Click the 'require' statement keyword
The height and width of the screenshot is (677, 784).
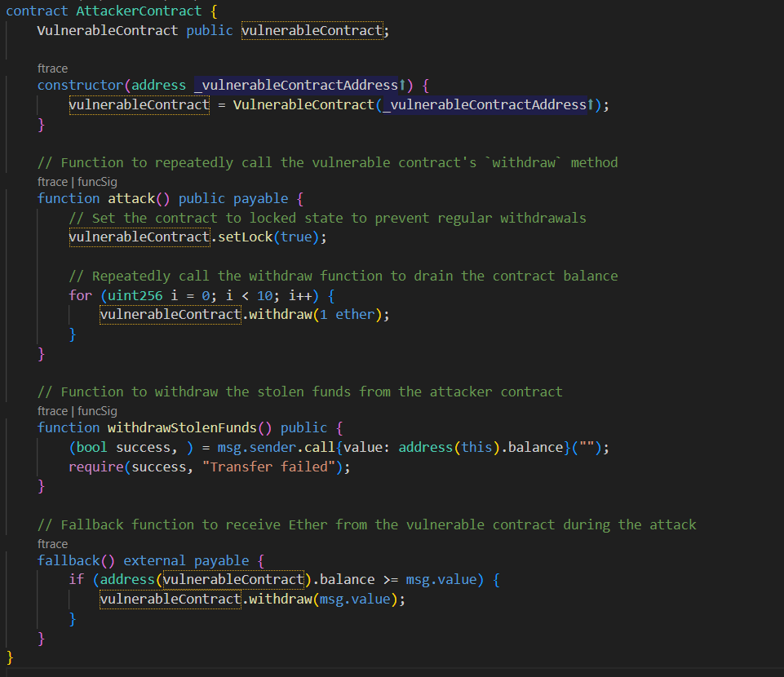pos(96,467)
